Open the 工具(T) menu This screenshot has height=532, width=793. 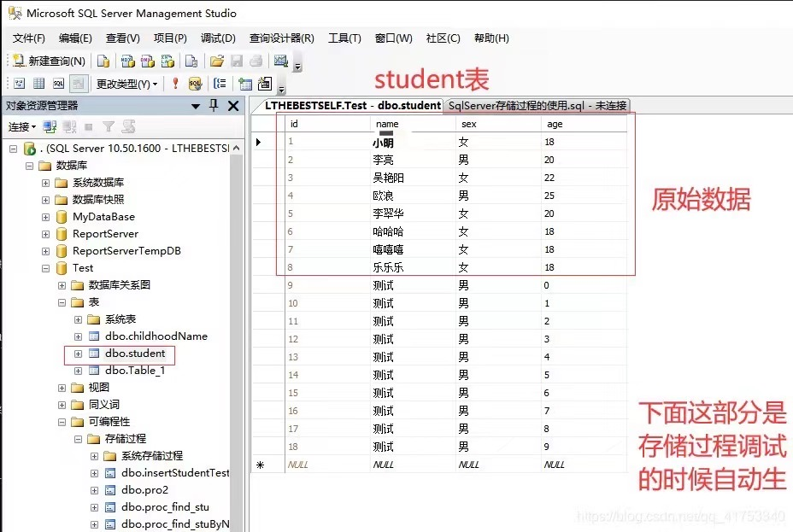(x=344, y=38)
